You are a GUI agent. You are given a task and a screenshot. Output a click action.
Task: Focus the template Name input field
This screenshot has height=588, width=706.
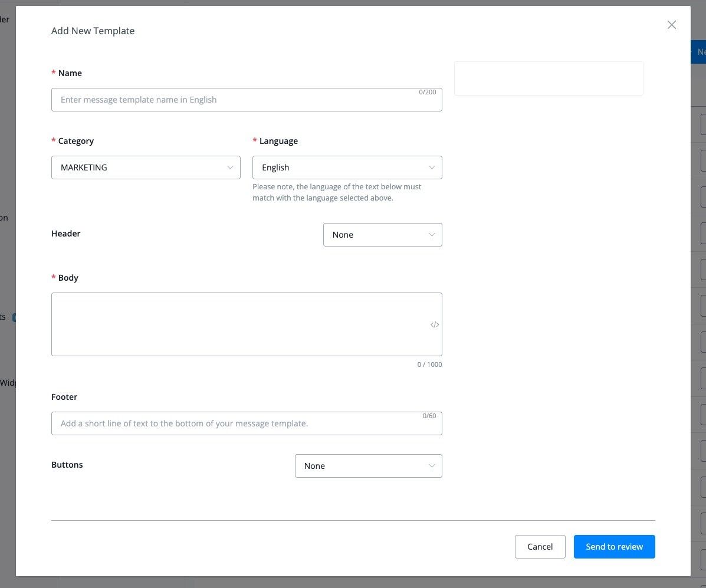coord(236,100)
